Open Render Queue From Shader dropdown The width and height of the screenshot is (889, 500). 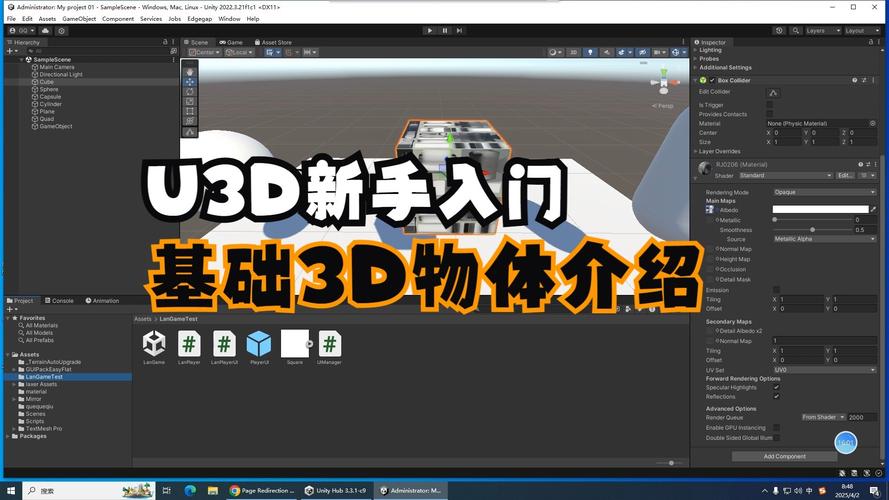(x=823, y=417)
